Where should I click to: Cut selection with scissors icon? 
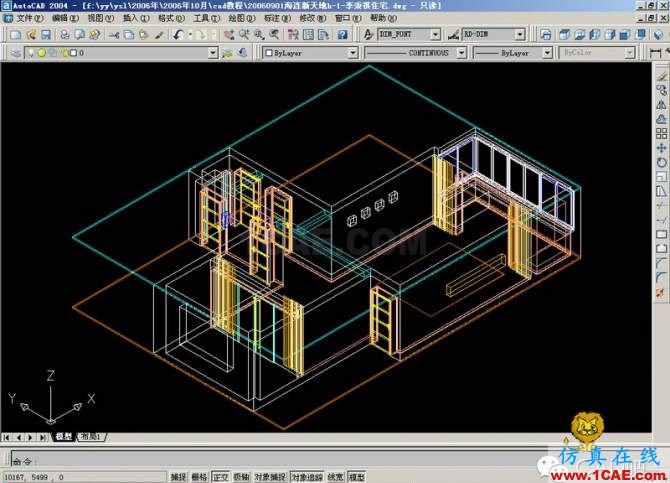[114, 35]
